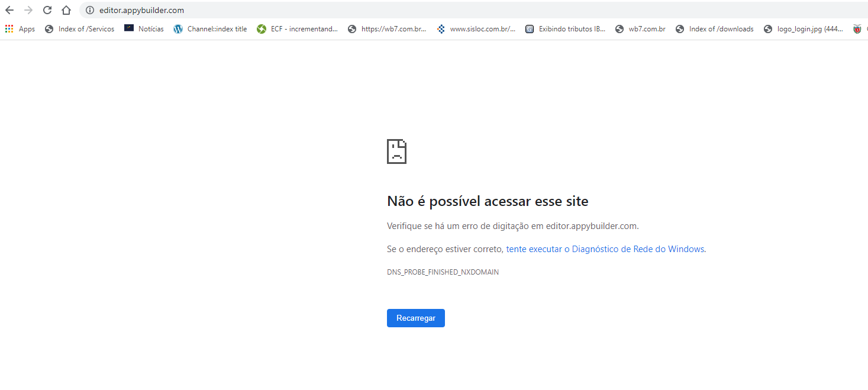Open the Index of /Servicos bookmark
868x390 pixels.
[80, 29]
